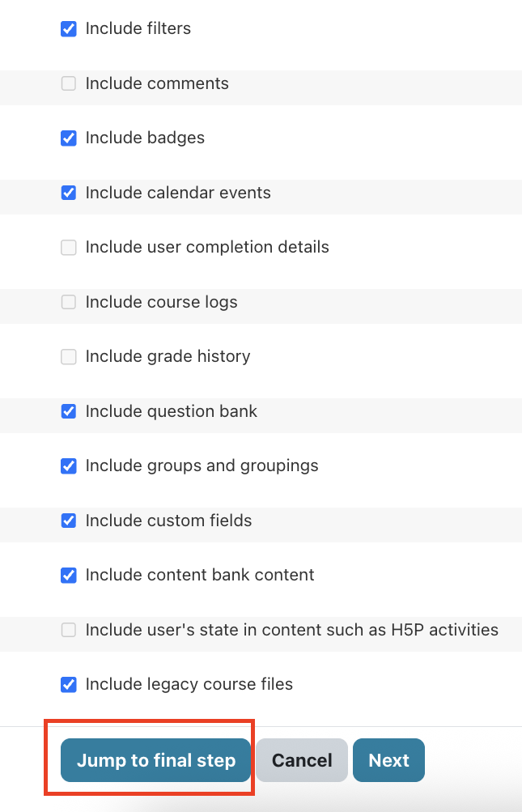Uncheck the Include legacy course files checkbox
Screen dimensions: 522x812
pyautogui.click(x=69, y=685)
